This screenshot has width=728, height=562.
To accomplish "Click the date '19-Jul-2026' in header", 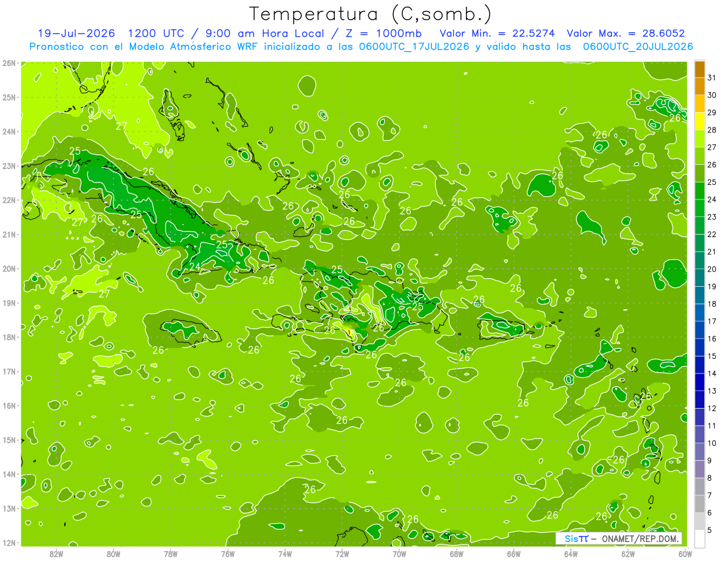I will pos(77,33).
